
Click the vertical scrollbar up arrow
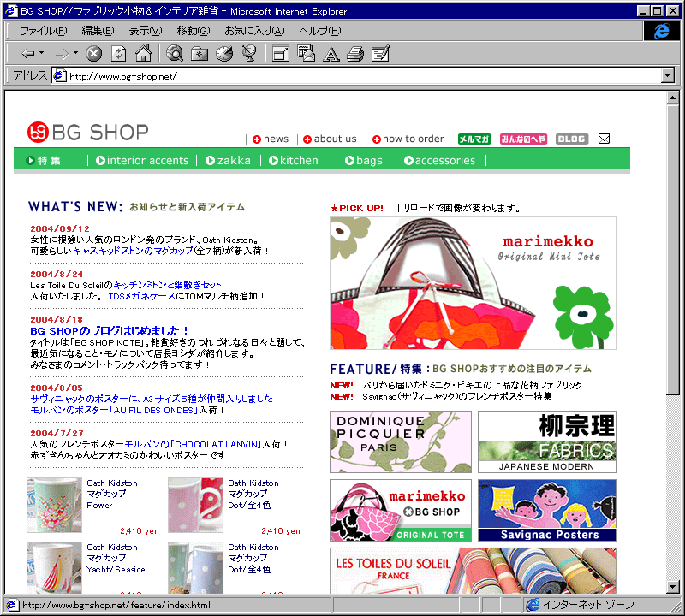click(x=673, y=98)
